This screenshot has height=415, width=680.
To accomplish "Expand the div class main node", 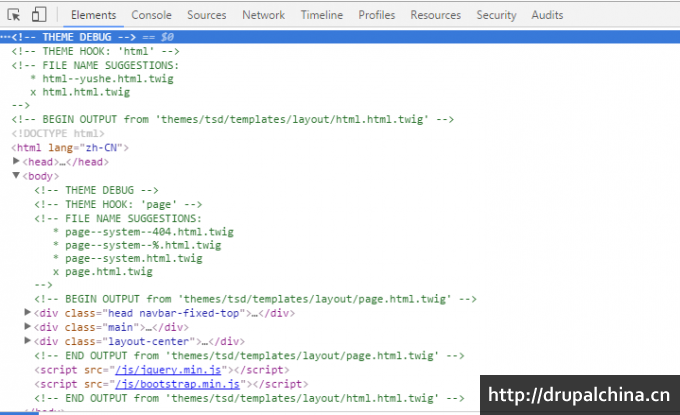I will [27, 327].
